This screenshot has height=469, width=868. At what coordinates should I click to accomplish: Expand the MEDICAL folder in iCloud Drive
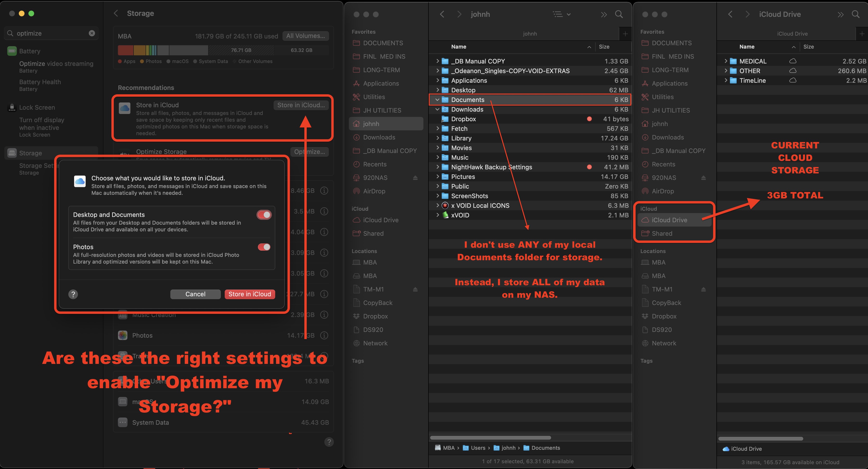click(x=726, y=61)
